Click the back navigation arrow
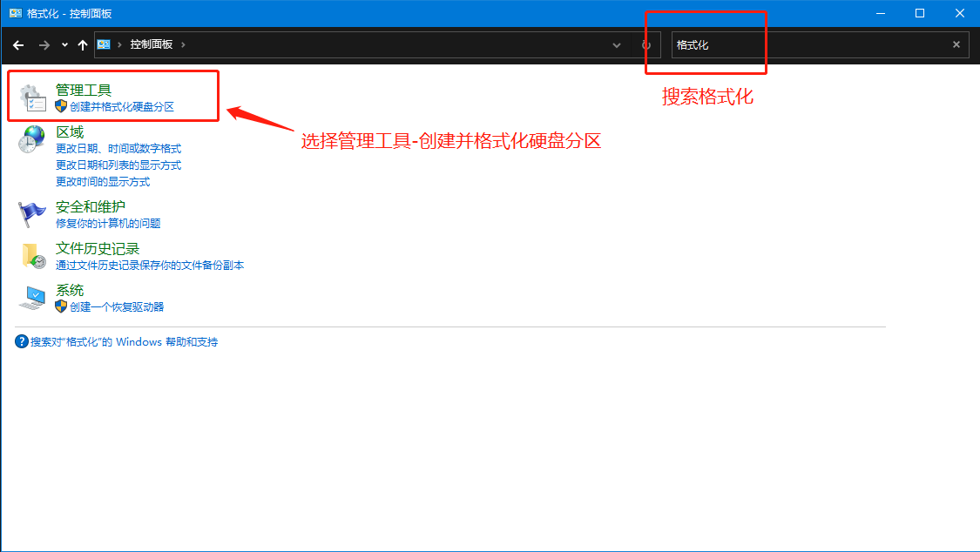 click(x=18, y=44)
